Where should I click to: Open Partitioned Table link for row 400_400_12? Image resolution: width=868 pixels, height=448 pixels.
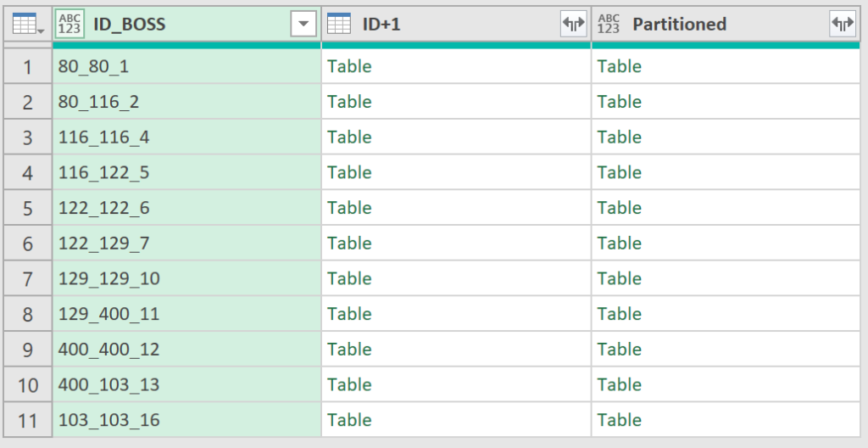(x=620, y=350)
